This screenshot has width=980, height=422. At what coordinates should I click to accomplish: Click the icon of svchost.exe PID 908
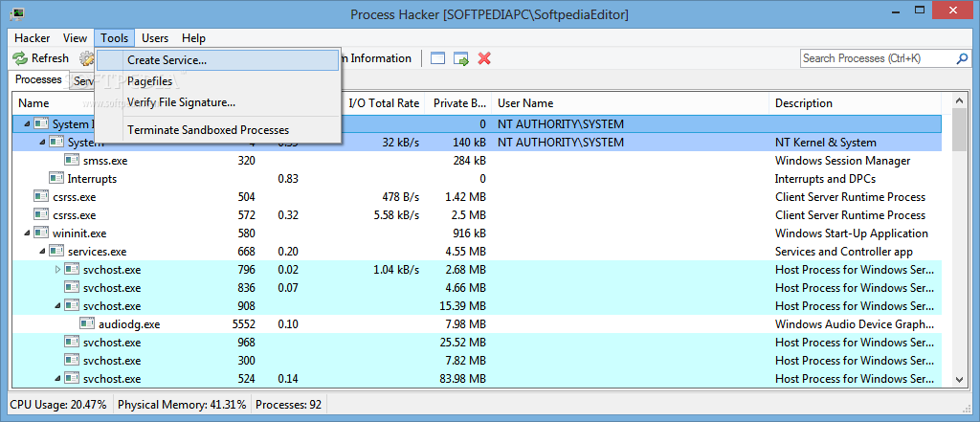coord(73,305)
